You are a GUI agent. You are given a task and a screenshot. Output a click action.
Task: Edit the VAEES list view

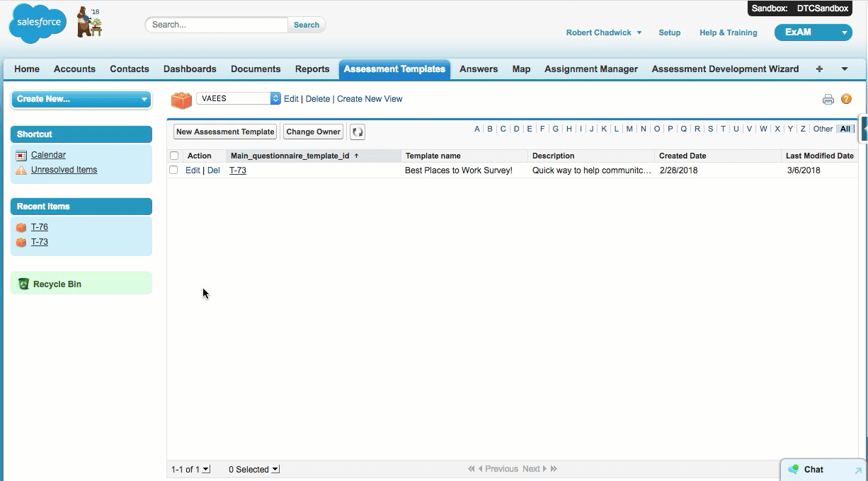[291, 99]
